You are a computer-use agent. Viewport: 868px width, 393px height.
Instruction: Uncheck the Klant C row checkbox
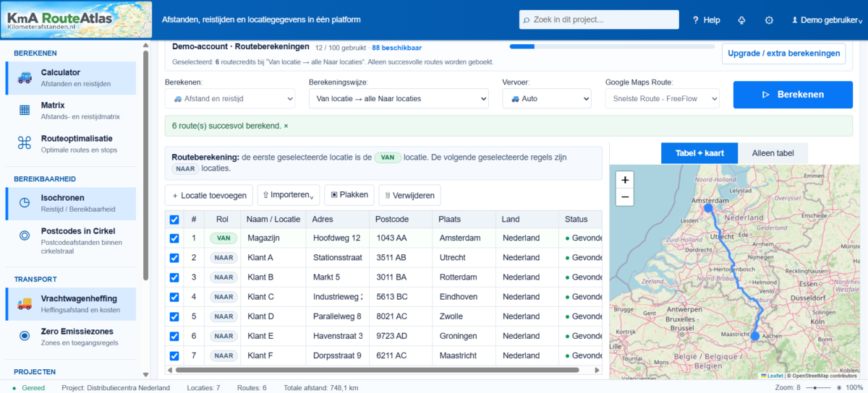174,297
